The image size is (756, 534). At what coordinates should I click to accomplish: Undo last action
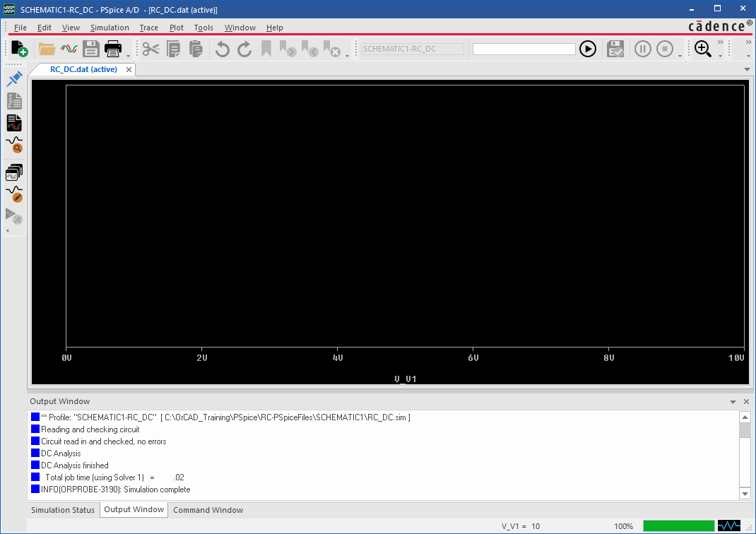[223, 49]
